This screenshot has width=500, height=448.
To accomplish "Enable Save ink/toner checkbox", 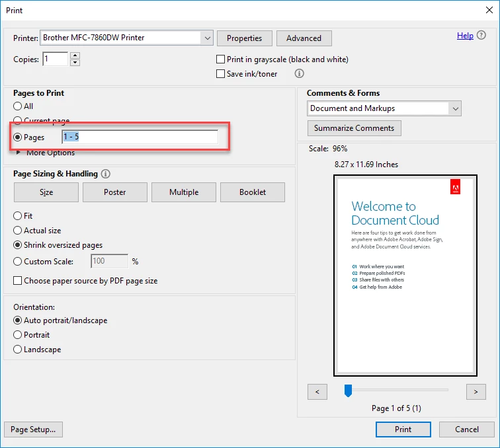I will [220, 74].
